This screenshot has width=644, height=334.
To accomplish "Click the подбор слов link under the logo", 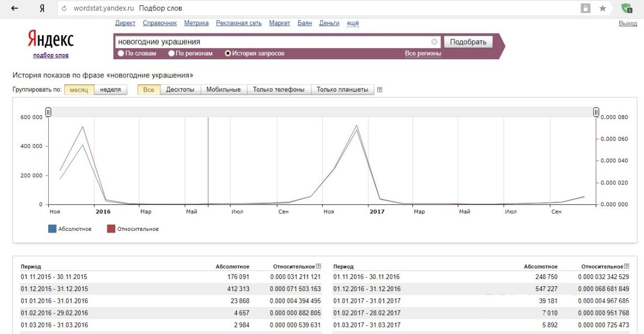I will tap(51, 55).
